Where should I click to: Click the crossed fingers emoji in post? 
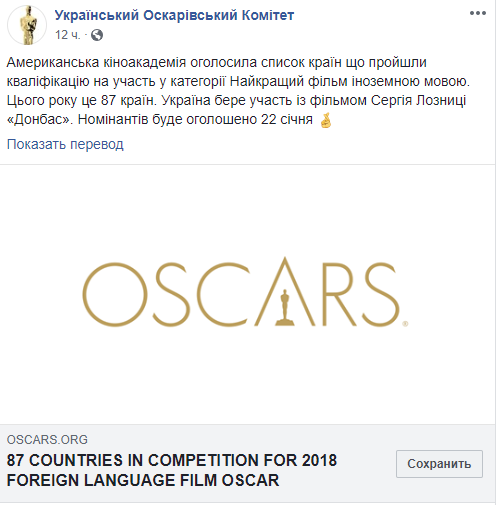326,120
